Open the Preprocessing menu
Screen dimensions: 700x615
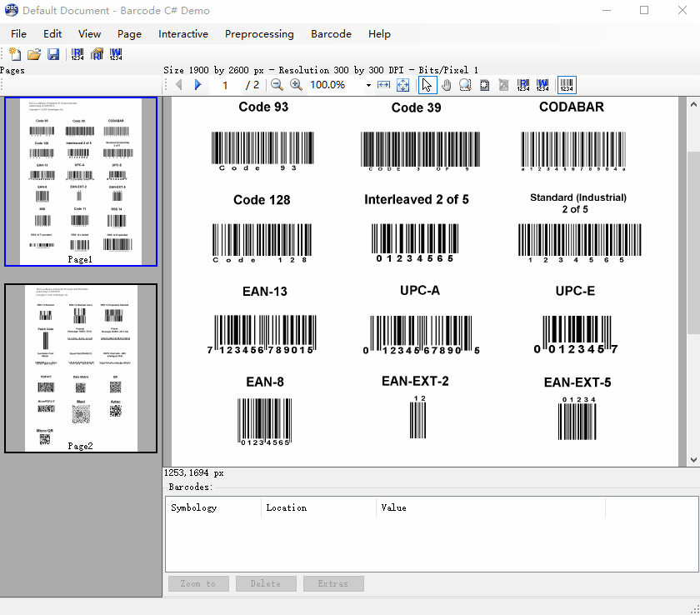pos(259,34)
